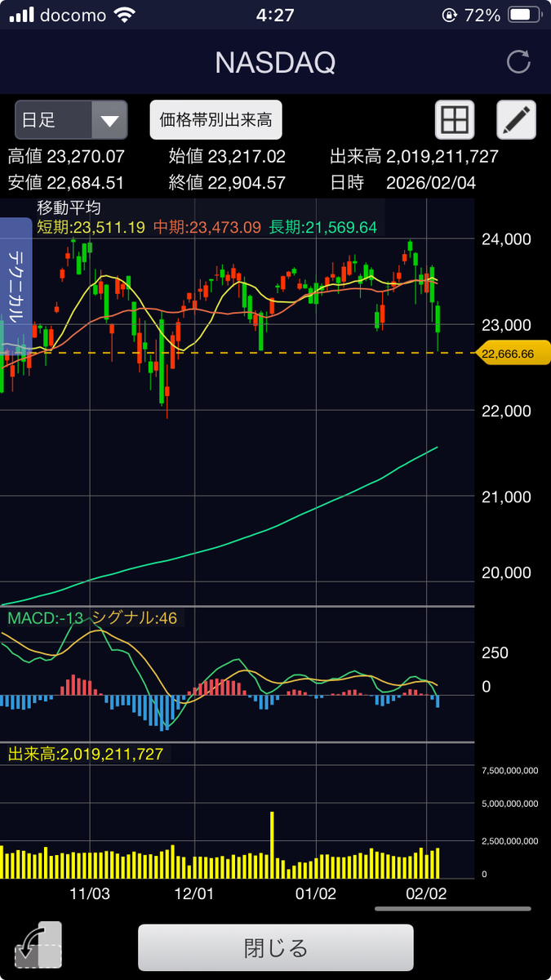
Task: Open the 日足 timeframe dropdown
Action: tap(71, 121)
